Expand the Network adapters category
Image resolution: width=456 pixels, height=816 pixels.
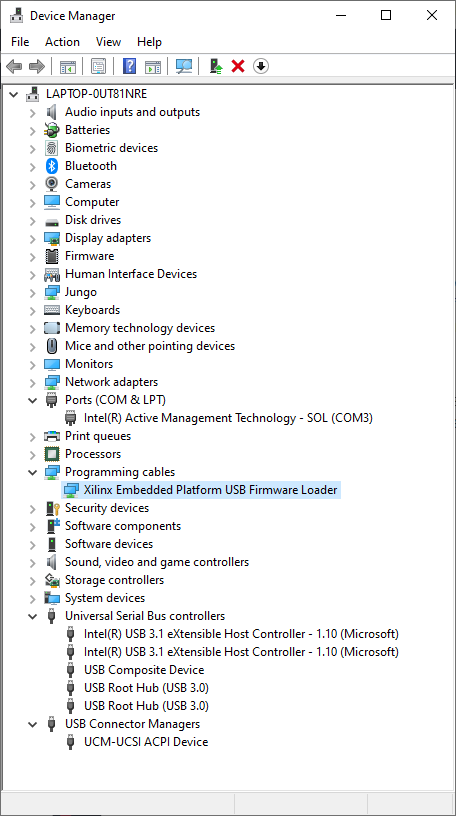point(33,382)
